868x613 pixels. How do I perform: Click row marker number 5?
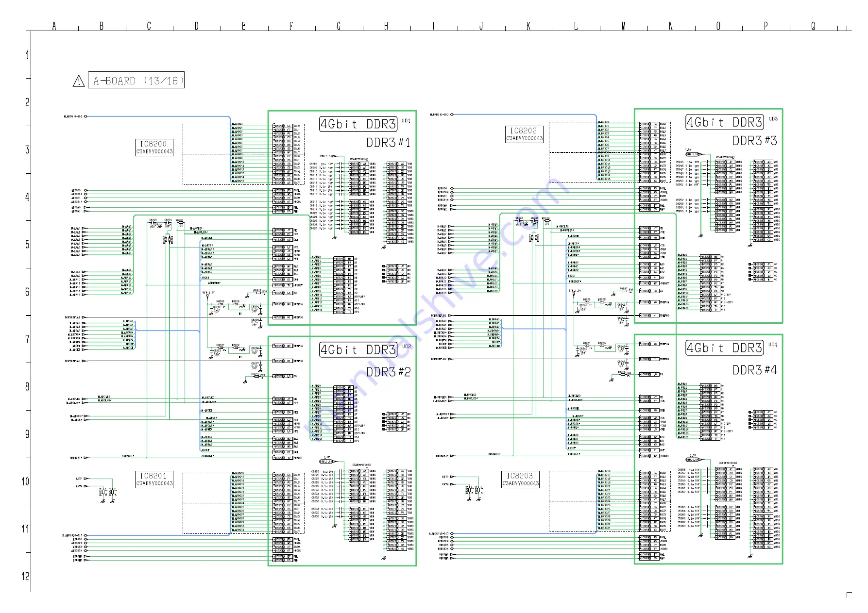pos(27,245)
